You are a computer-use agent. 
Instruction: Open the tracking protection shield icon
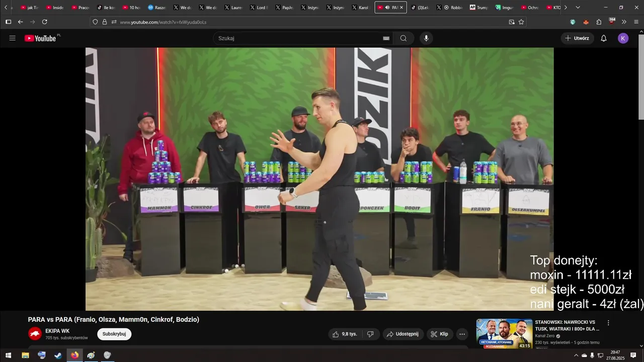95,22
